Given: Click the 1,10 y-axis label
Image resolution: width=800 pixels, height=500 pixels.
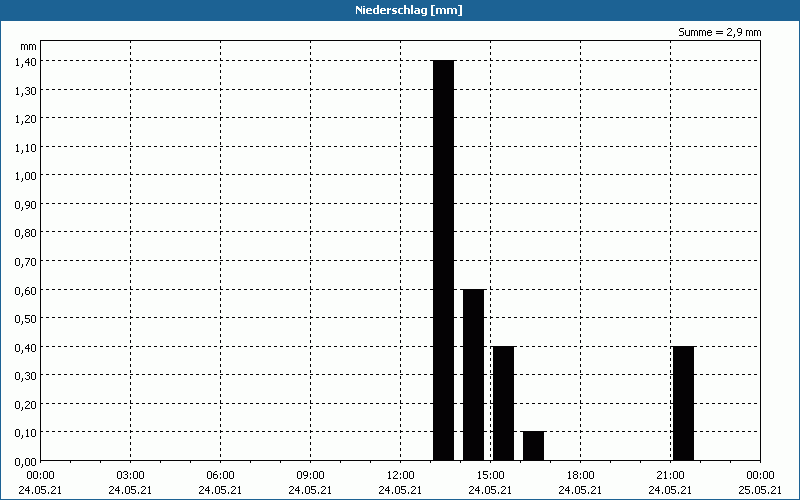Looking at the screenshot, I should click(26, 147).
